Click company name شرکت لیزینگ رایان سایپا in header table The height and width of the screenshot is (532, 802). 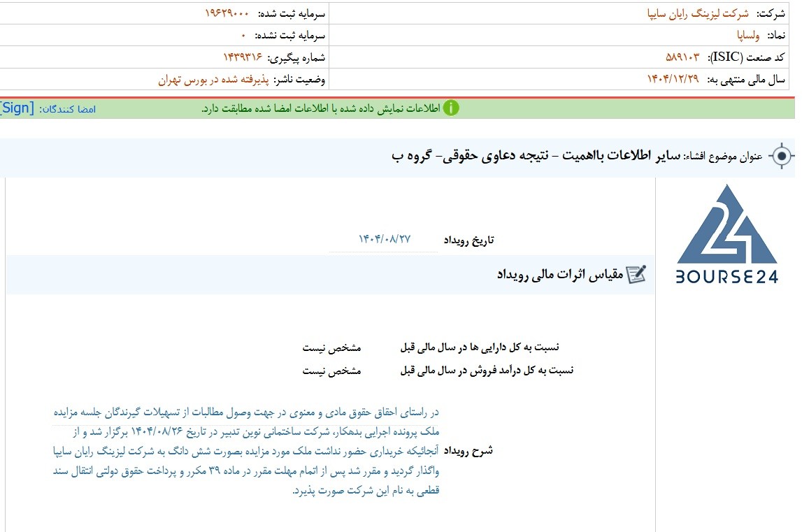coord(698,14)
